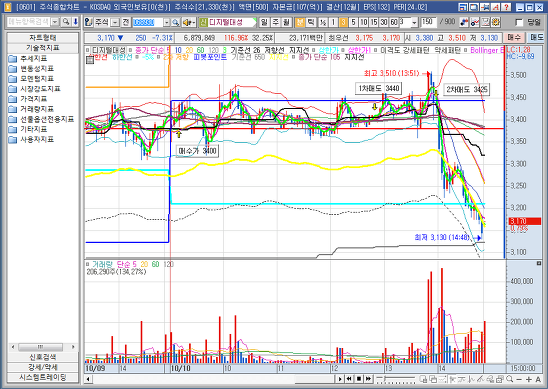Viewport: 548px width, 389px height.
Task: Click the 선물옵션전용지표 folder
Action: point(41,119)
